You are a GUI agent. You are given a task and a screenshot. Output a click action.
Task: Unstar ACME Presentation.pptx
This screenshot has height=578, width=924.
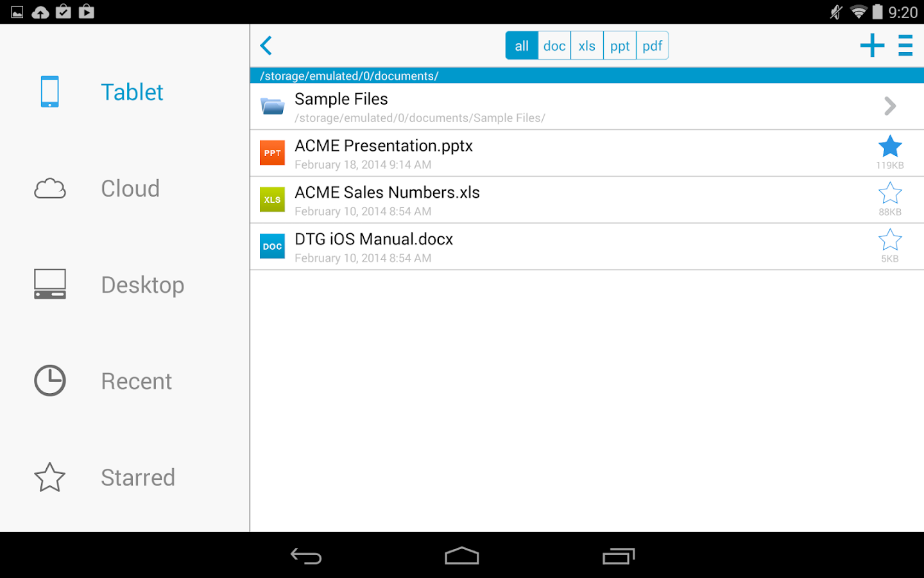pyautogui.click(x=890, y=146)
